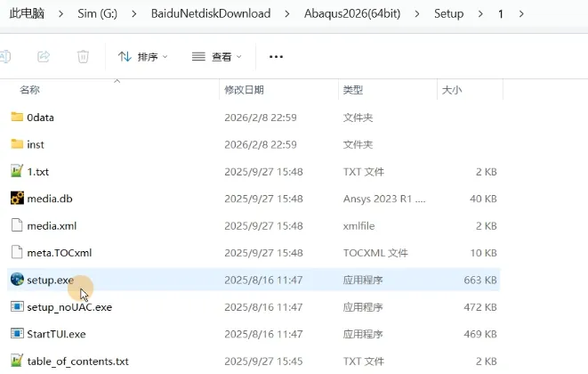The height and width of the screenshot is (374, 588).
Task: Select the meta.TOCxml file name
Action: click(x=60, y=253)
